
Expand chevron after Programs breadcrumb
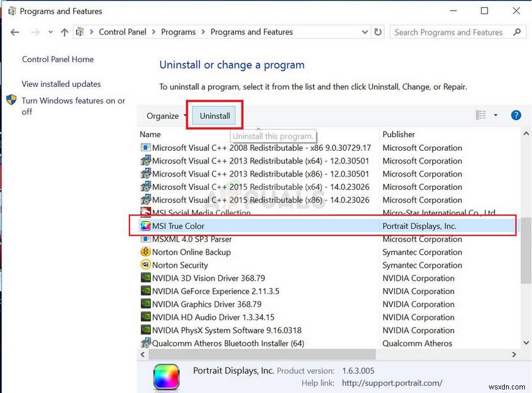click(203, 32)
